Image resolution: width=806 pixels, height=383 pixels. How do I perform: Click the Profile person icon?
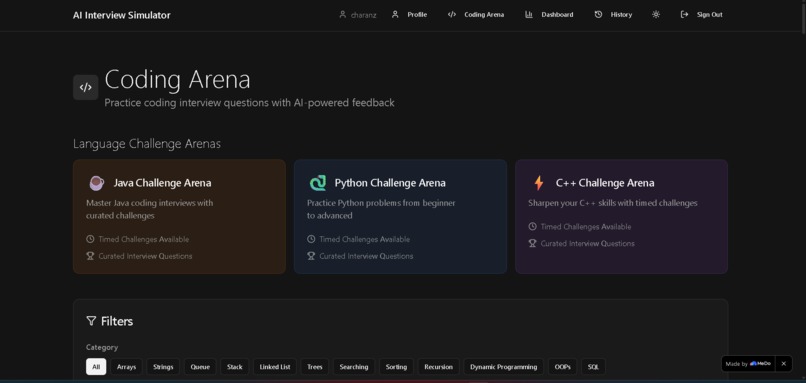(395, 14)
